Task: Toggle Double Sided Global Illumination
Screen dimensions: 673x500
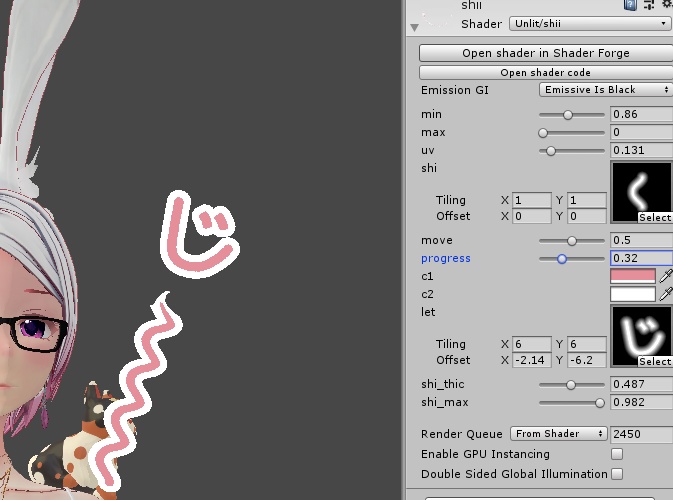Action: [617, 474]
